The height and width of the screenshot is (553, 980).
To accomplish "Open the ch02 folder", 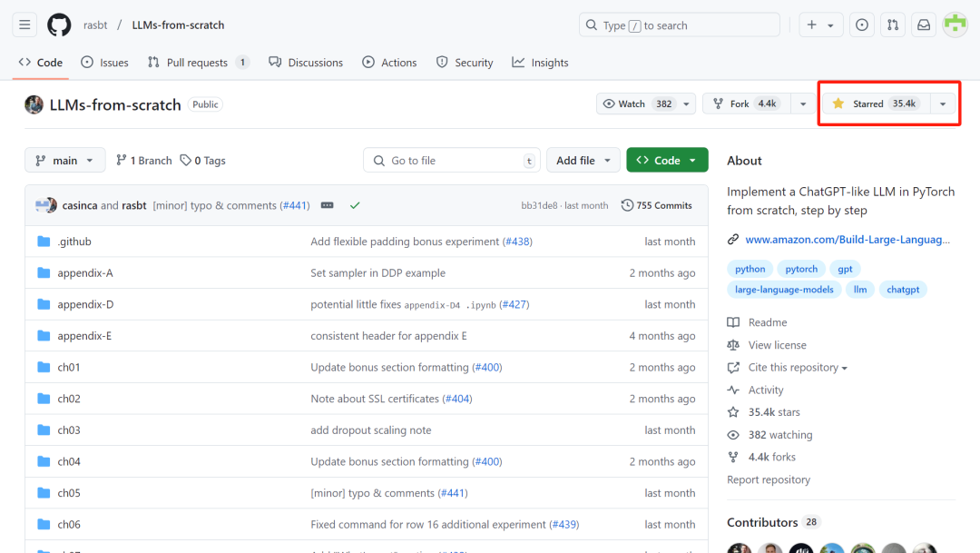I will pyautogui.click(x=69, y=399).
